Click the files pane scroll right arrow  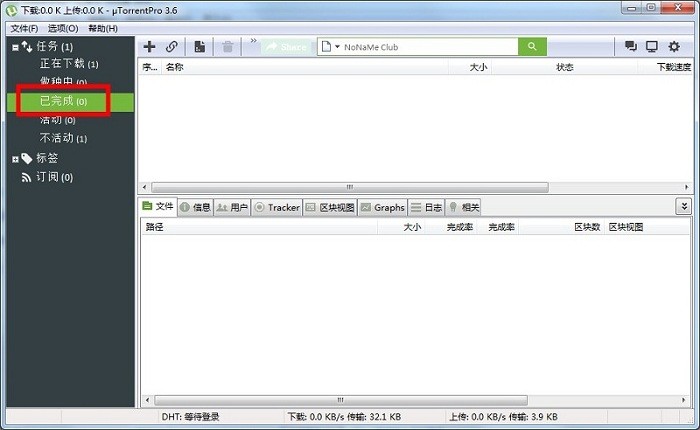683,400
